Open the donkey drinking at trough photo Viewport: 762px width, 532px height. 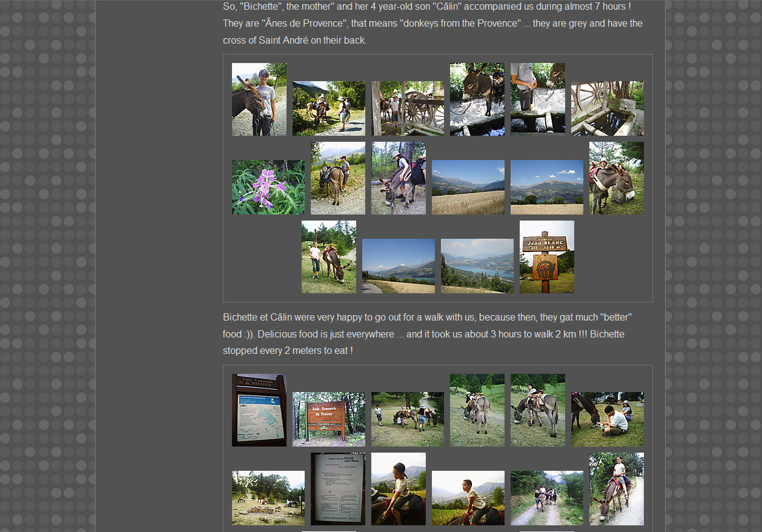coord(477,99)
